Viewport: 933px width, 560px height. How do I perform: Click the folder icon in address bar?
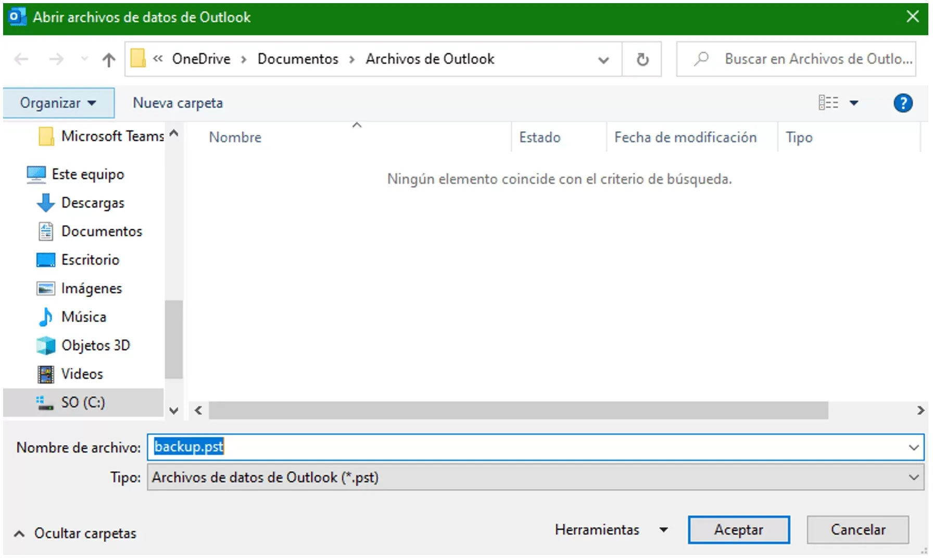138,58
